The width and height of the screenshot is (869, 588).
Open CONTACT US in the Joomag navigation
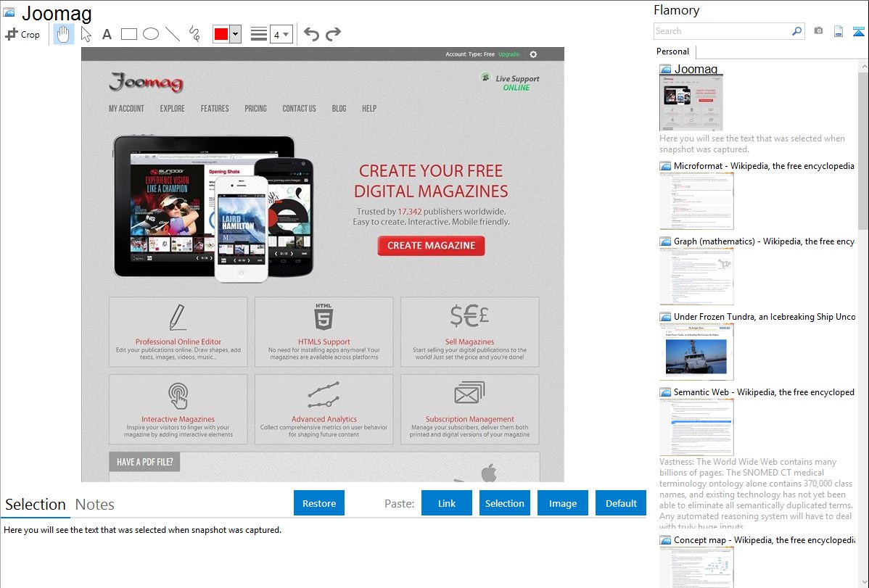pyautogui.click(x=300, y=109)
